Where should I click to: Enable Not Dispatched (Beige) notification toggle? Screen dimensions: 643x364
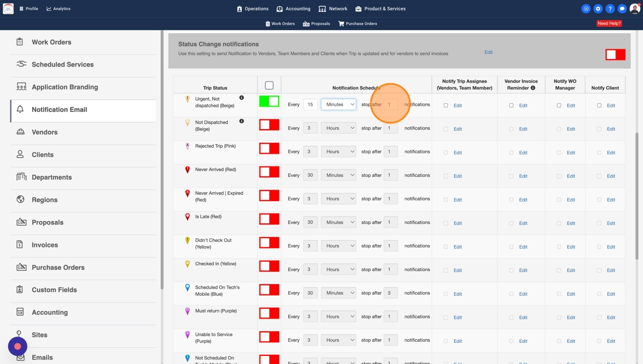269,125
